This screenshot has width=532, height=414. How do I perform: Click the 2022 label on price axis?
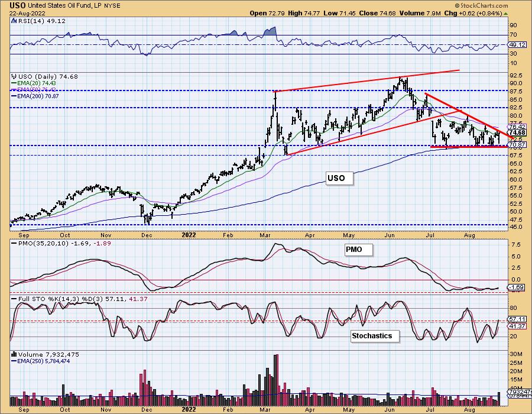tap(189, 235)
